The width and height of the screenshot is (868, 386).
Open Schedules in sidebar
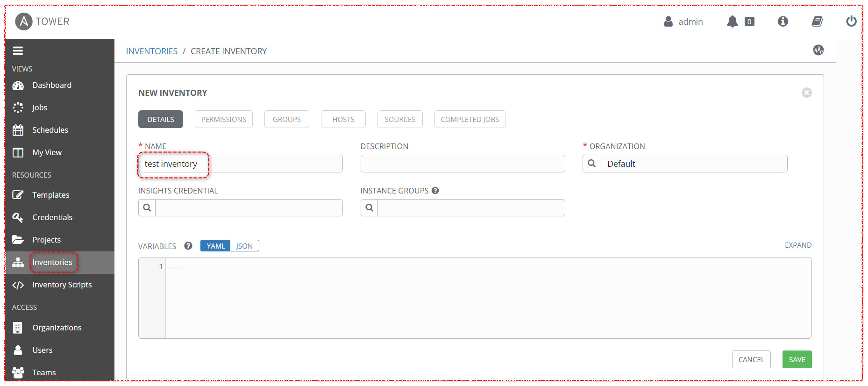[x=50, y=130]
